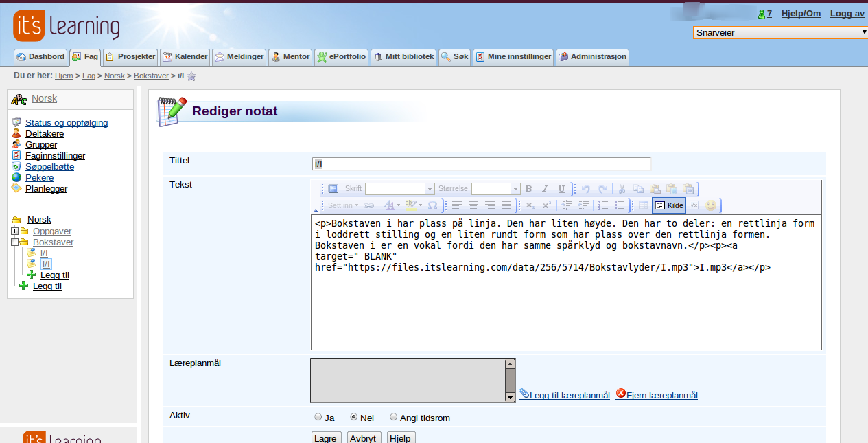Click the Bold formatting icon

click(x=528, y=189)
